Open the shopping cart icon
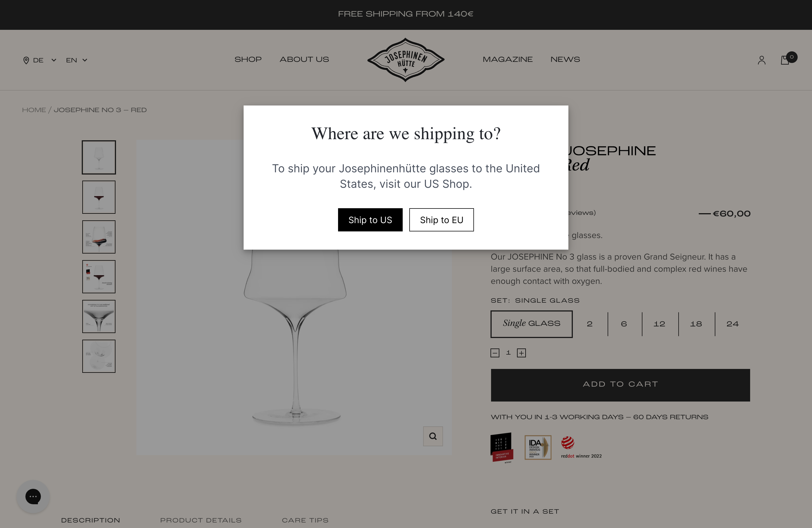Image resolution: width=812 pixels, height=528 pixels. click(785, 60)
